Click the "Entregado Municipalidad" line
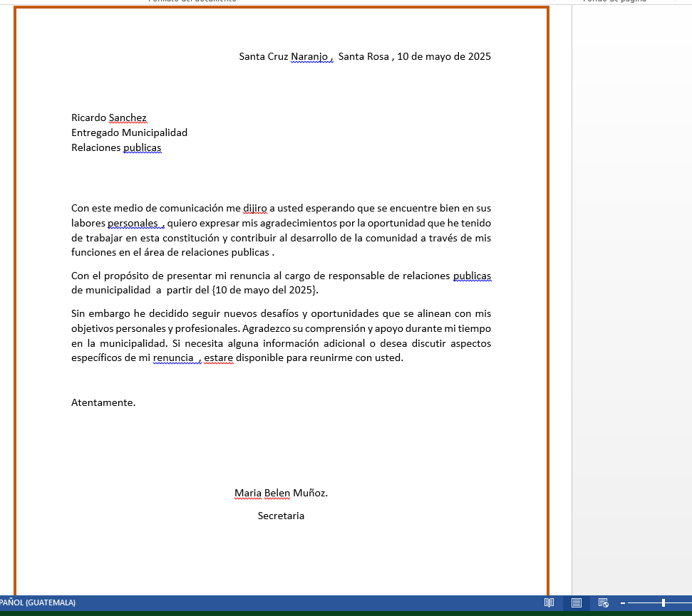 [x=129, y=132]
